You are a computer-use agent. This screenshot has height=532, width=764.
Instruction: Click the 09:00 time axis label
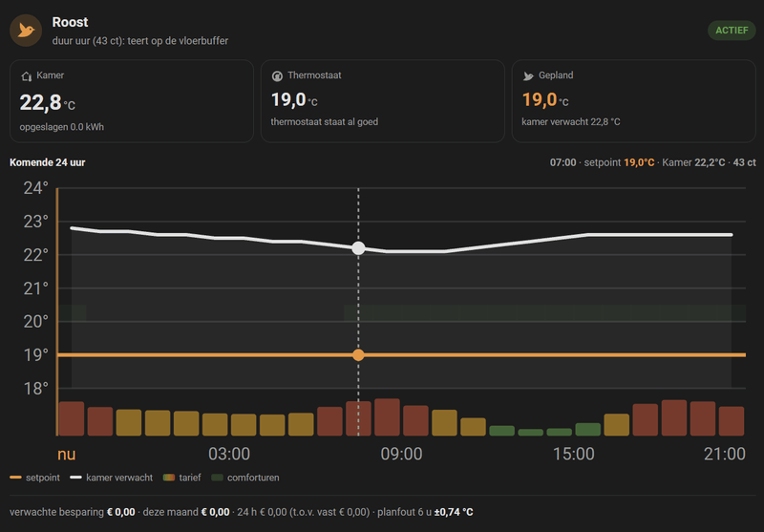coord(401,454)
